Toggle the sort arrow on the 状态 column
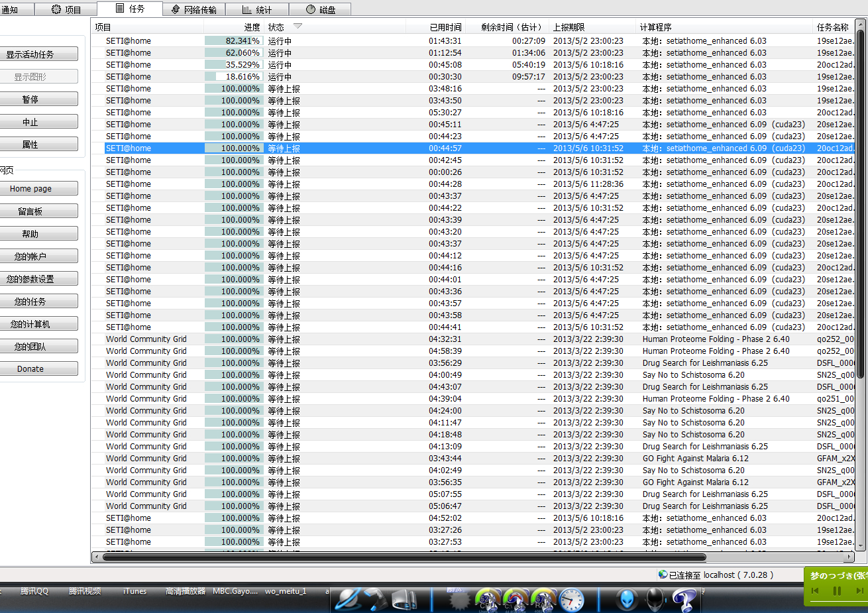 (298, 27)
